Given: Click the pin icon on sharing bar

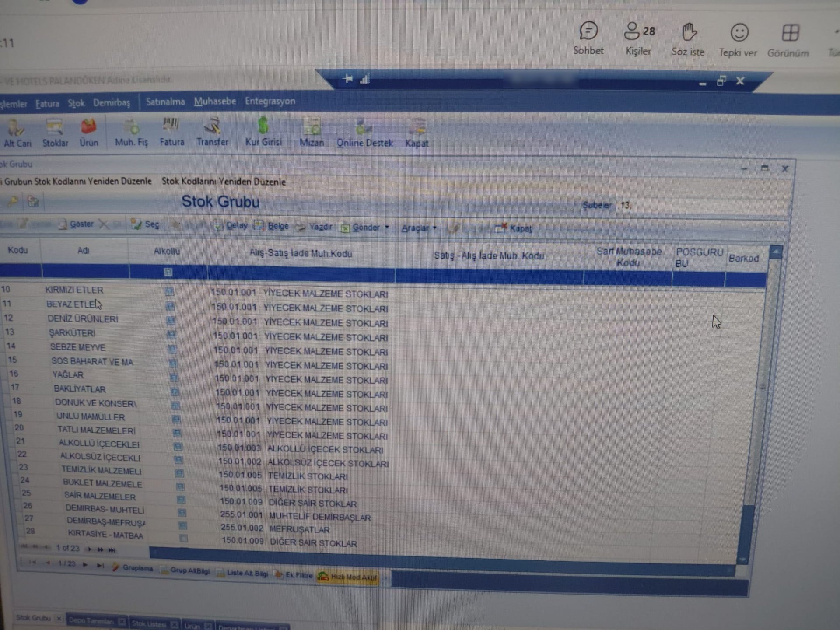Looking at the screenshot, I should click(348, 79).
